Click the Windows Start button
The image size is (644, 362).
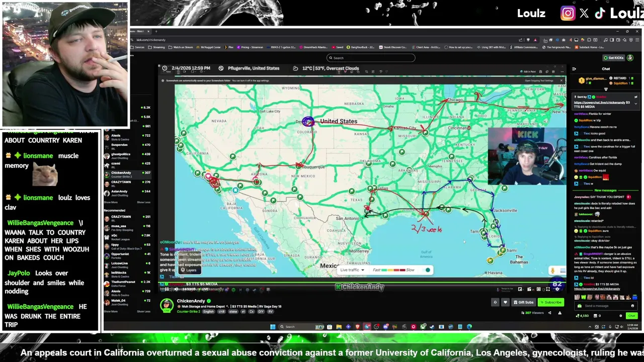[x=273, y=327]
